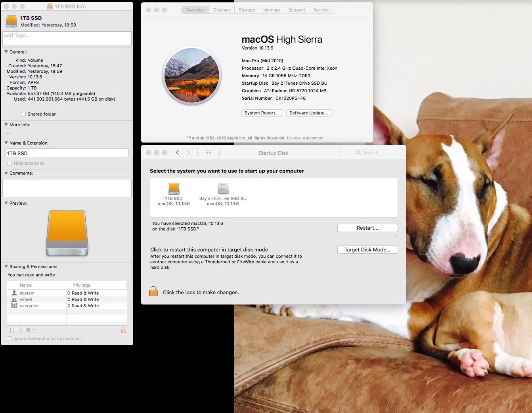This screenshot has width=532, height=413.
Task: Click the Available 557.87 GB value
Action: [61, 93]
